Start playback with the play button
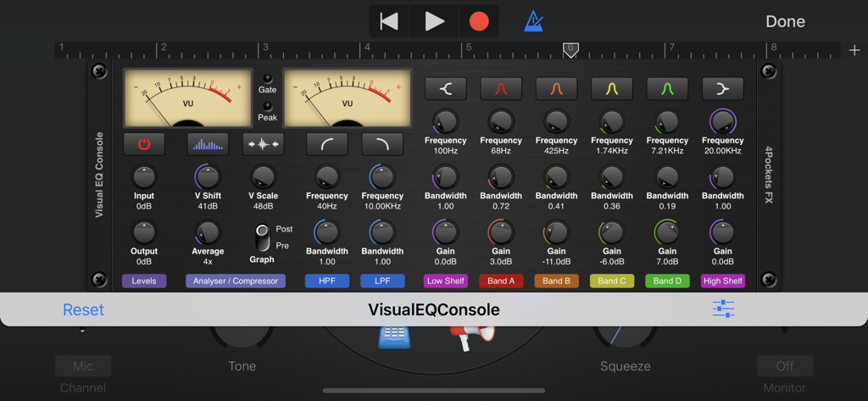The width and height of the screenshot is (868, 401). point(435,21)
